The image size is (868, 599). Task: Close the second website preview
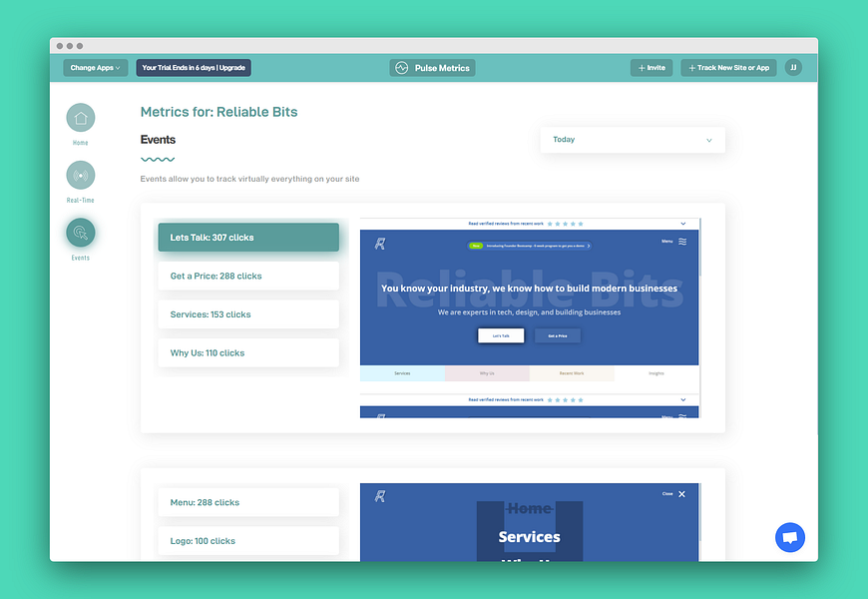tap(681, 494)
